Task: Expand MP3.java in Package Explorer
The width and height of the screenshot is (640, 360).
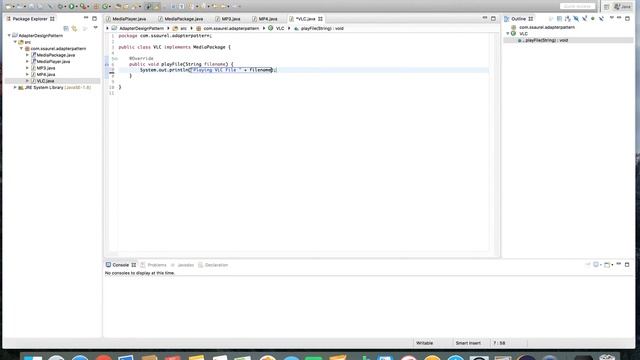Action: coord(28,68)
